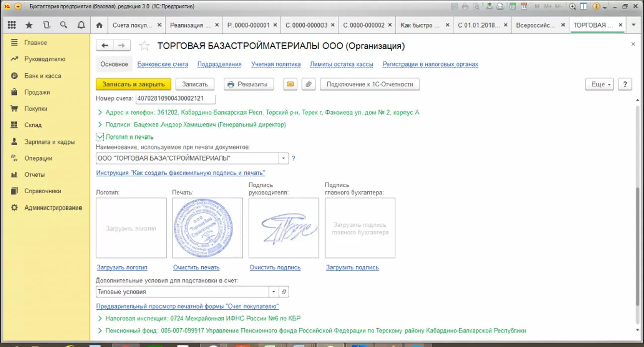Image resolution: width=644 pixels, height=347 pixels.
Task: Open the 1C main menu dropdown
Action: click(x=18, y=6)
